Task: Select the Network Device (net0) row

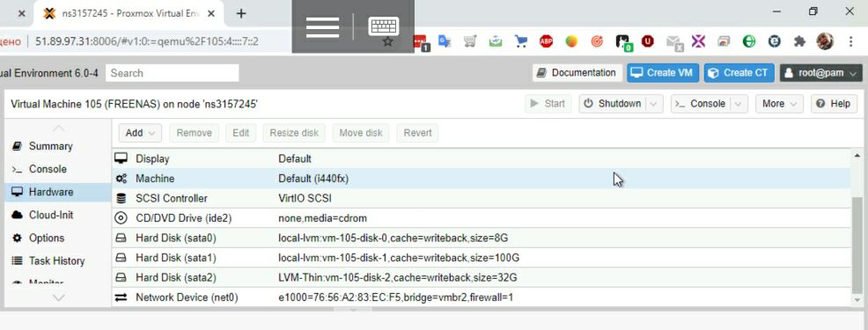Action: [481, 297]
